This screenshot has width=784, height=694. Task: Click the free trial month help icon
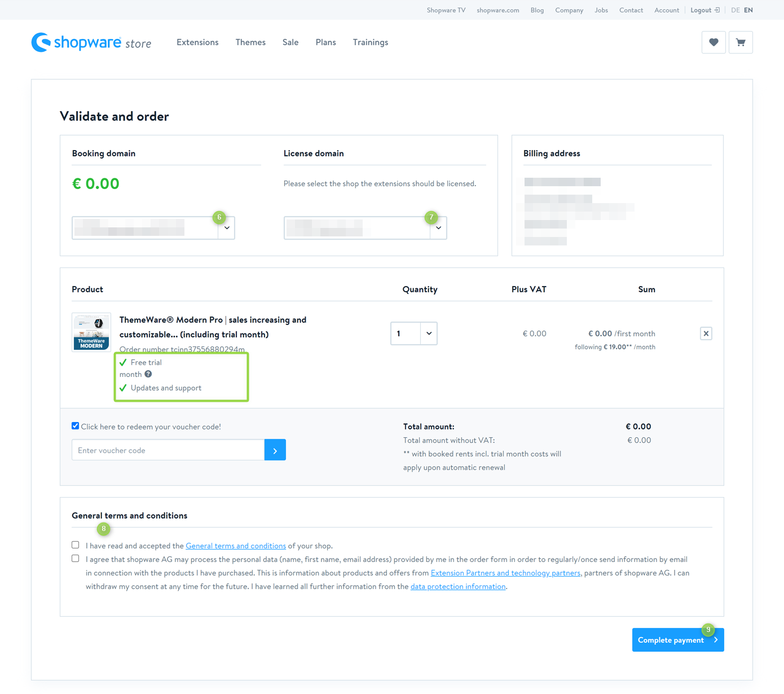pos(148,374)
